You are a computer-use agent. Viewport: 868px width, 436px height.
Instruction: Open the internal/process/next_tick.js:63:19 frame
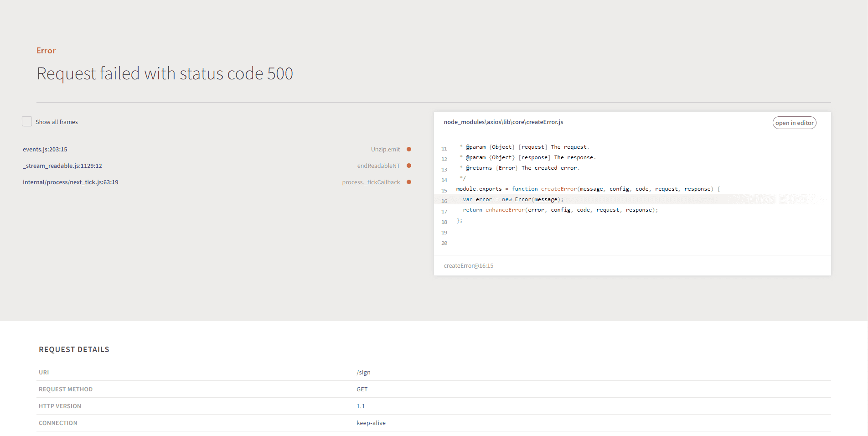71,182
